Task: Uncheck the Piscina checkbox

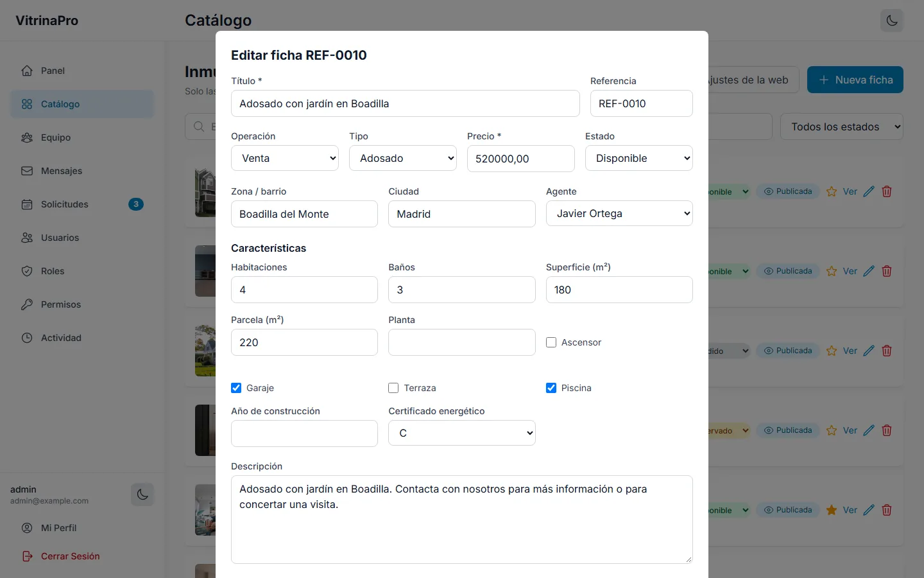Action: 551,388
